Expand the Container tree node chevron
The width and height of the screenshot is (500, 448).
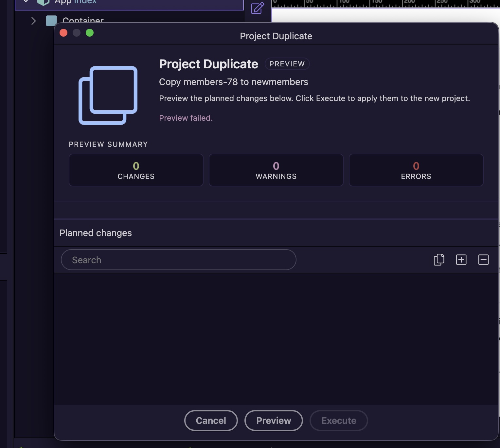click(x=33, y=21)
